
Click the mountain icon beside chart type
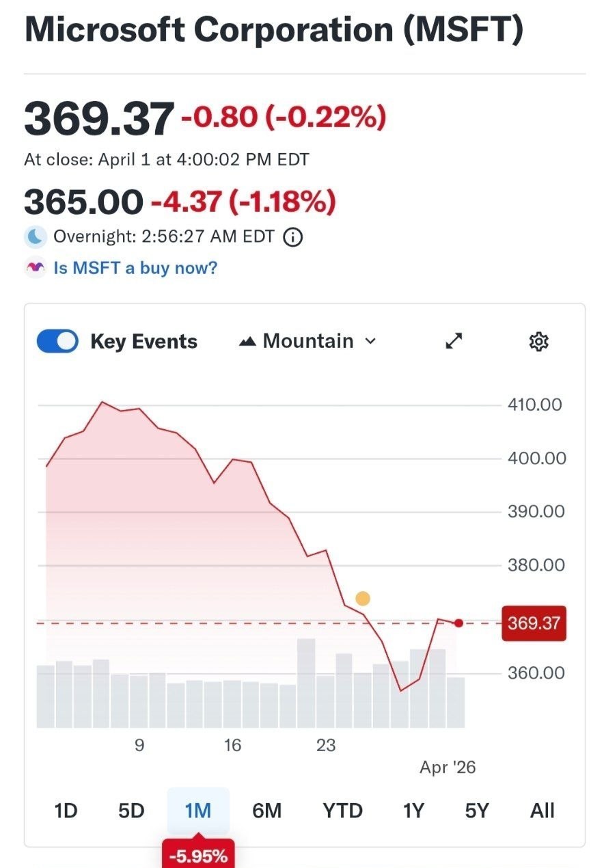pyautogui.click(x=247, y=342)
